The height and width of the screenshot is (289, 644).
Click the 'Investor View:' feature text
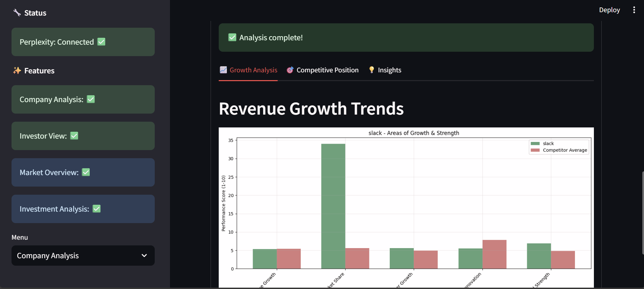[x=43, y=136]
